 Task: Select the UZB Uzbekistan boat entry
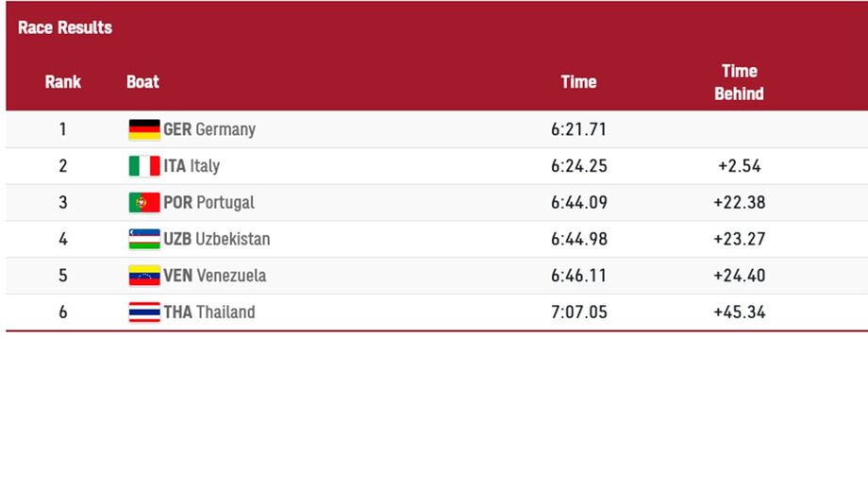click(217, 239)
